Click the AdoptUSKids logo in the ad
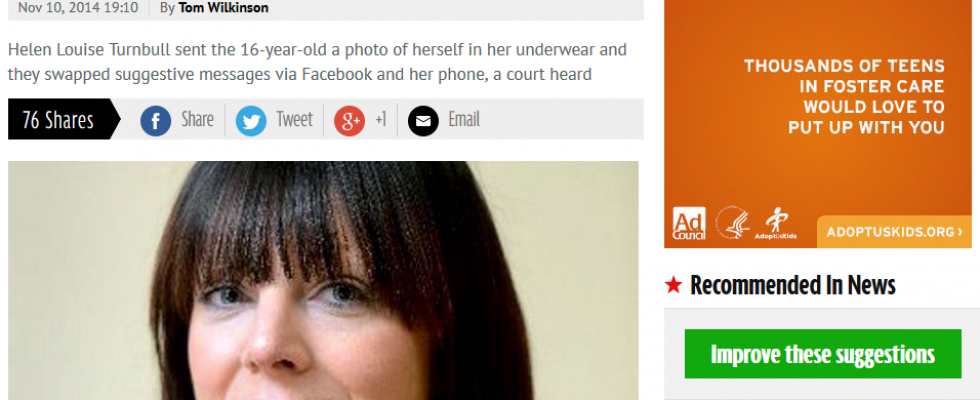Image resolution: width=980 pixels, height=400 pixels. (776, 224)
